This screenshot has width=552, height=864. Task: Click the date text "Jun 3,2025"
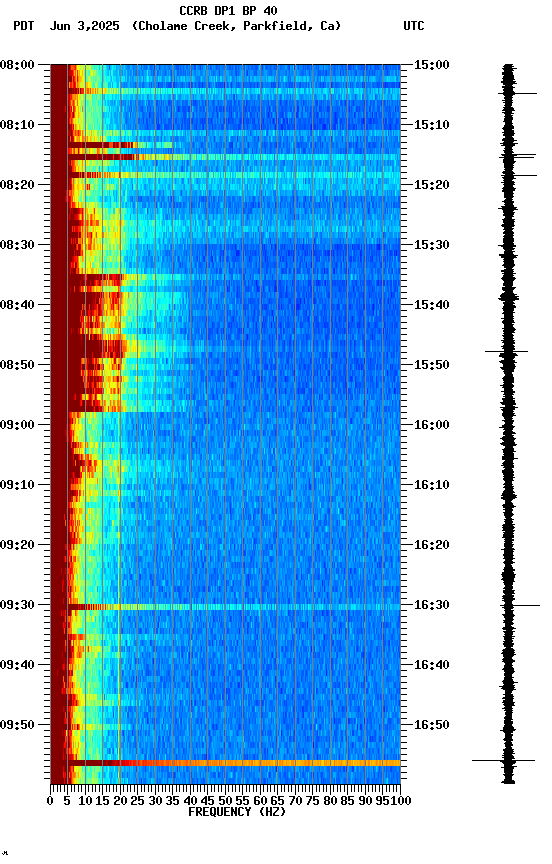[84, 26]
